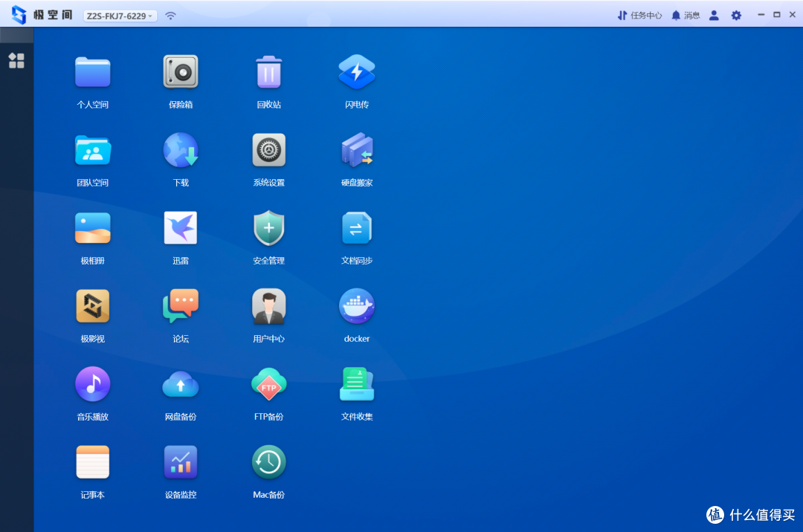The image size is (803, 532).
Task: Launch the 迅雷 Xunlei app
Action: pos(181,228)
